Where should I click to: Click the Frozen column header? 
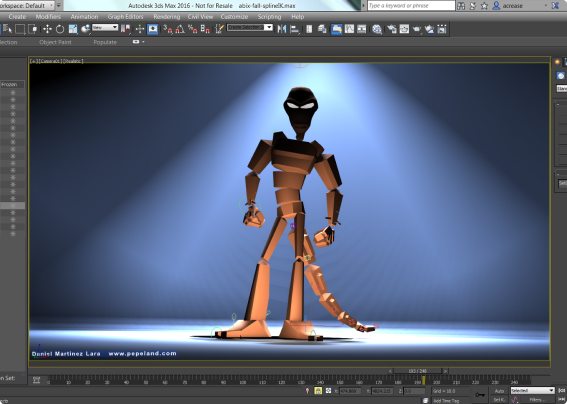[12, 84]
